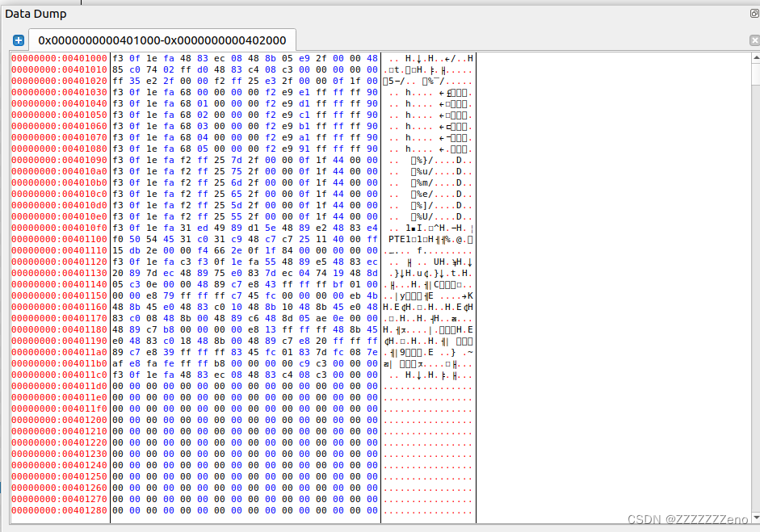
Task: Select address 00000000:00401280
Action: point(59,511)
